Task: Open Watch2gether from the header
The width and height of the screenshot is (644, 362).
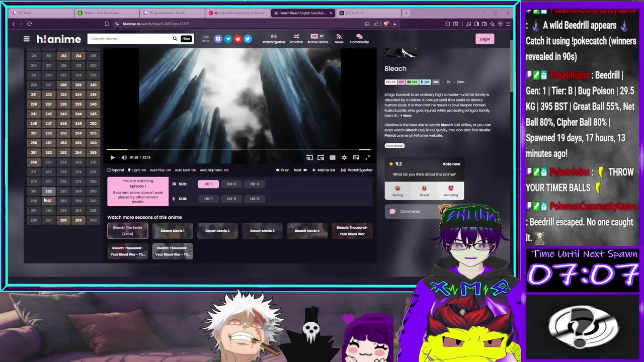Action: (274, 39)
